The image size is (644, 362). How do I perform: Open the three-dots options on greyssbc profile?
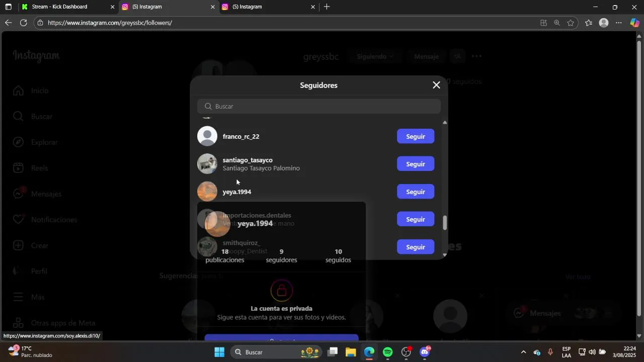point(477,56)
